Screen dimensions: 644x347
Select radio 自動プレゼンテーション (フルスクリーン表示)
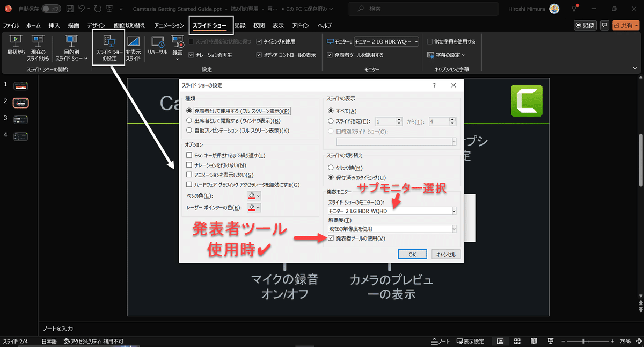(189, 131)
